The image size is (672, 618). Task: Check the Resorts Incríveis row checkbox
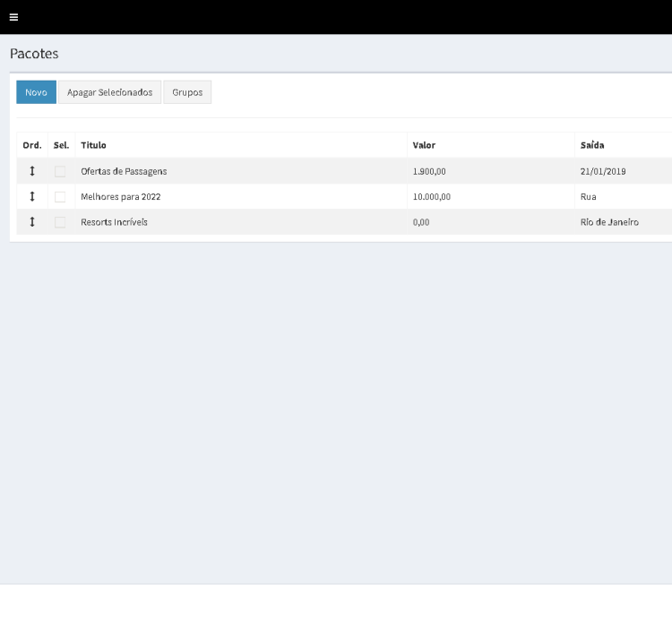pyautogui.click(x=60, y=222)
